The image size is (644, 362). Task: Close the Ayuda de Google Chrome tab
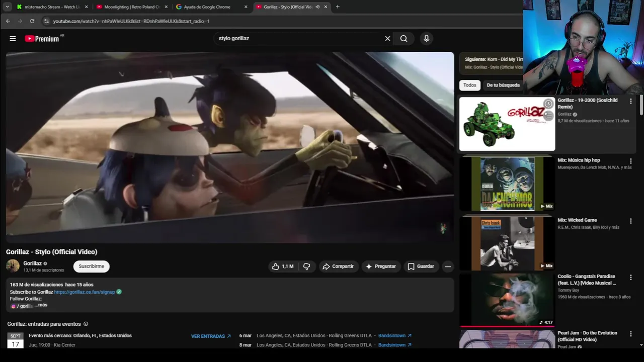246,7
